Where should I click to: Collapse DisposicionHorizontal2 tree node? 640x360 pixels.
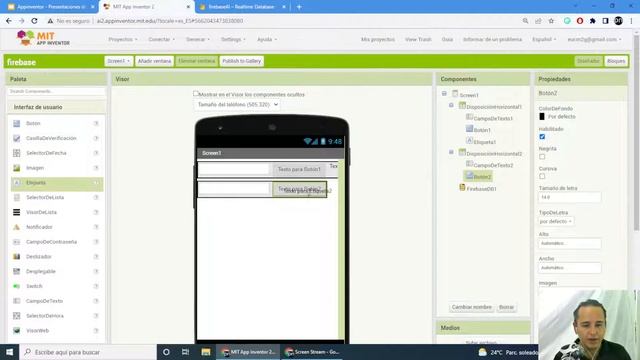coord(451,152)
